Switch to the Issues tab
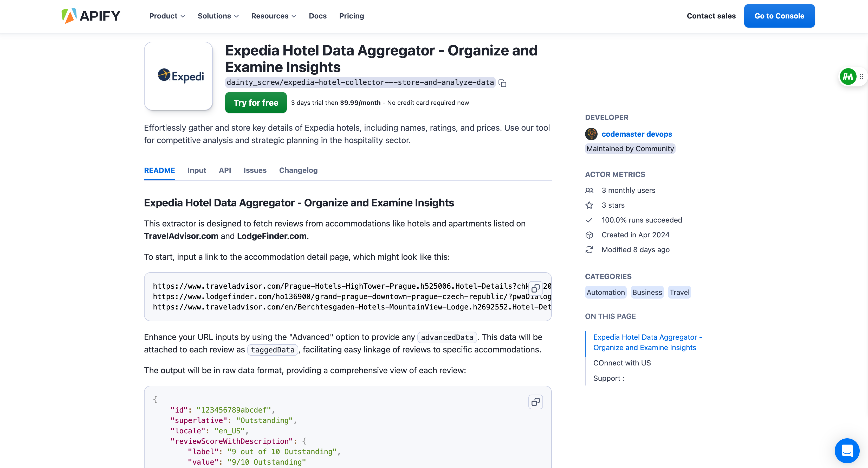The image size is (868, 468). pyautogui.click(x=255, y=170)
